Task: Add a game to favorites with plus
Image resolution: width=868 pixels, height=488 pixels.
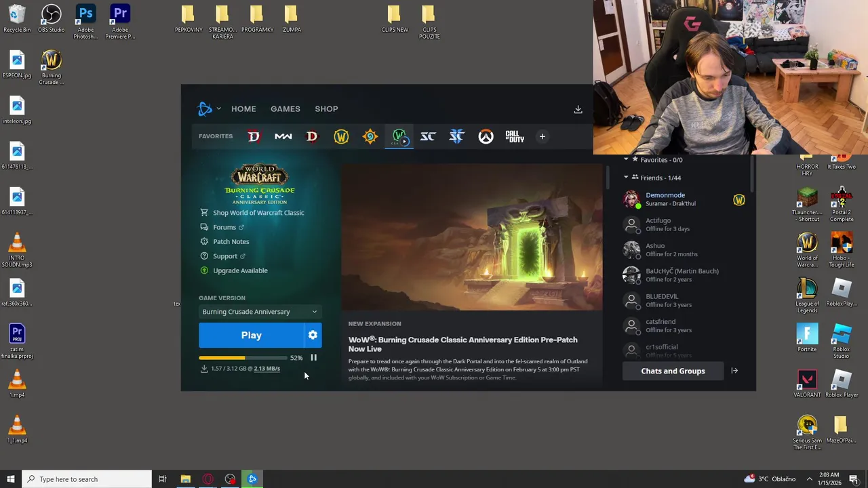Action: click(542, 136)
